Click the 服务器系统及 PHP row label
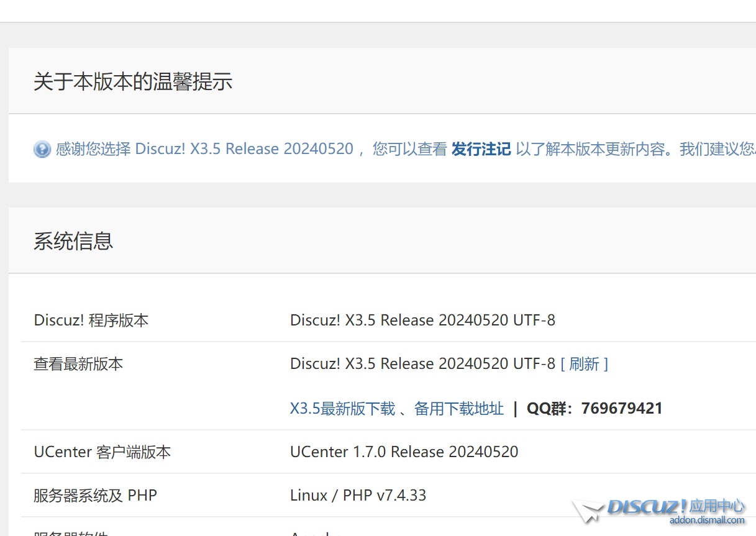 pyautogui.click(x=95, y=496)
